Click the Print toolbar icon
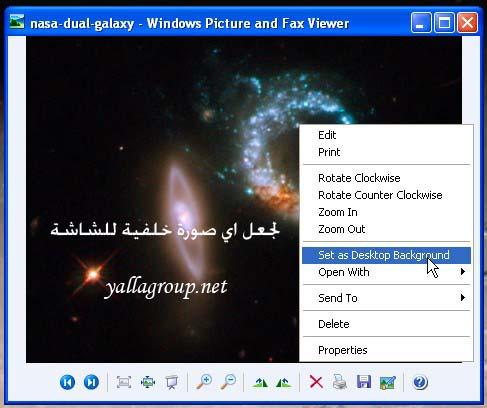 340,382
